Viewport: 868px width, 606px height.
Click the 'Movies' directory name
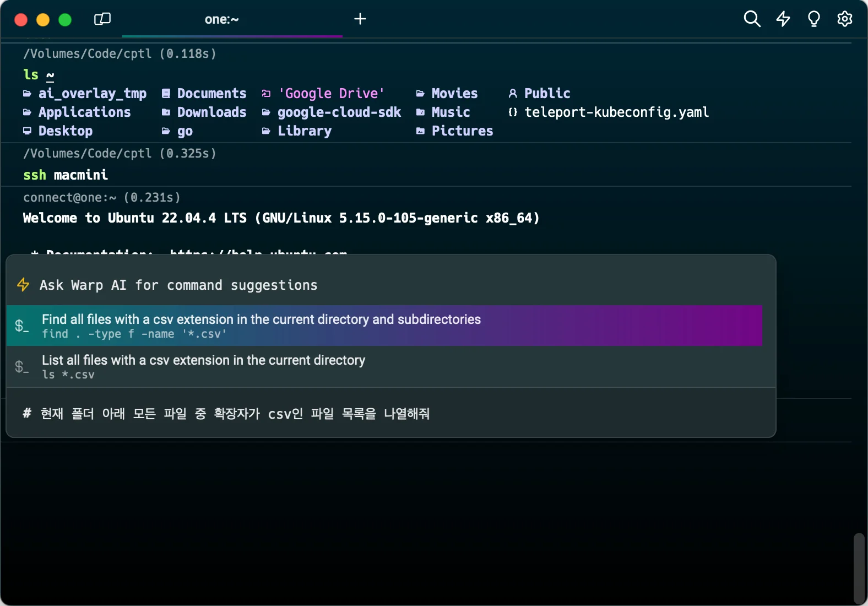click(455, 94)
